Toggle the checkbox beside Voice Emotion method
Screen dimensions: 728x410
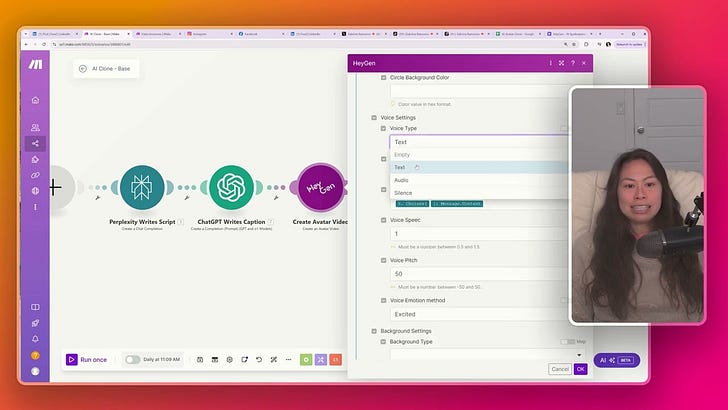tap(384, 300)
